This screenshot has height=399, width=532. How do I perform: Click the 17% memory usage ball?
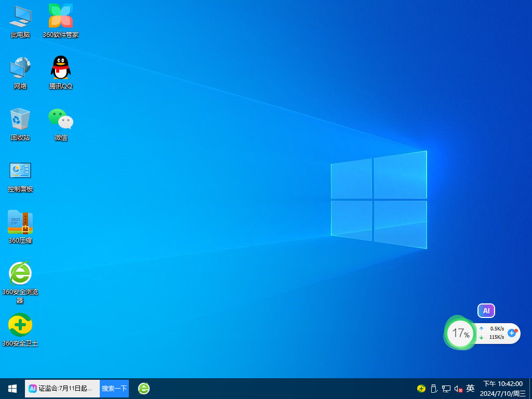coord(460,333)
